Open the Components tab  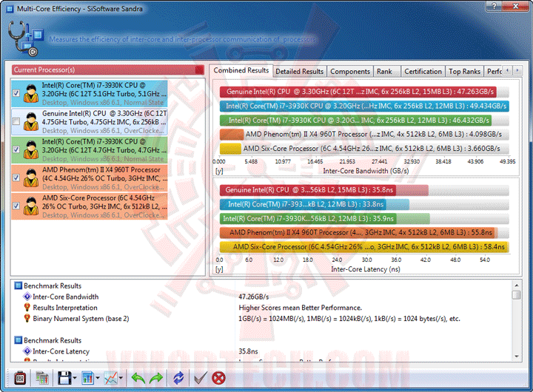point(350,71)
